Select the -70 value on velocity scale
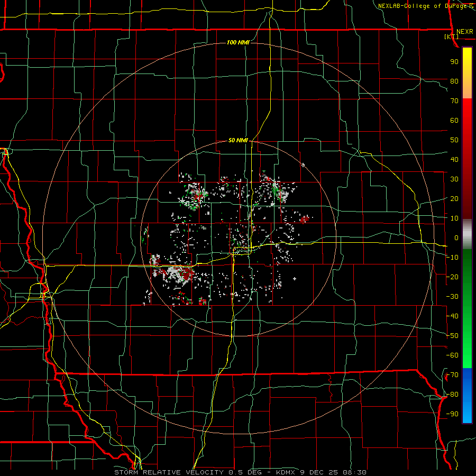 point(452,375)
